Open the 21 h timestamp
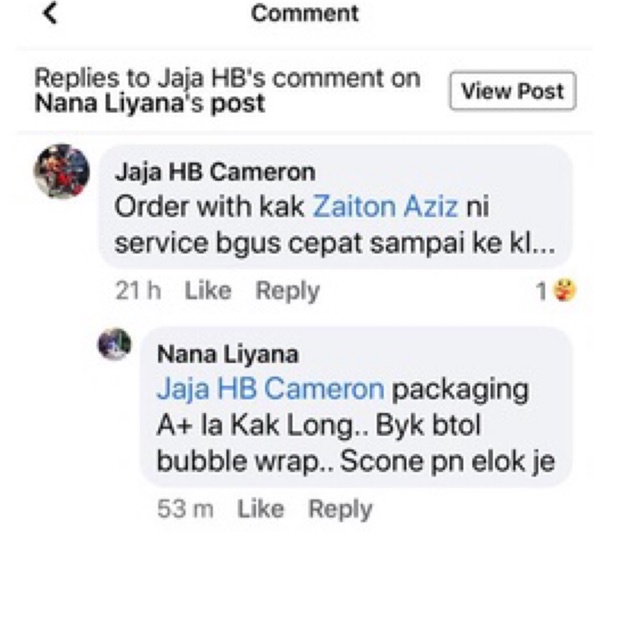 [138, 291]
